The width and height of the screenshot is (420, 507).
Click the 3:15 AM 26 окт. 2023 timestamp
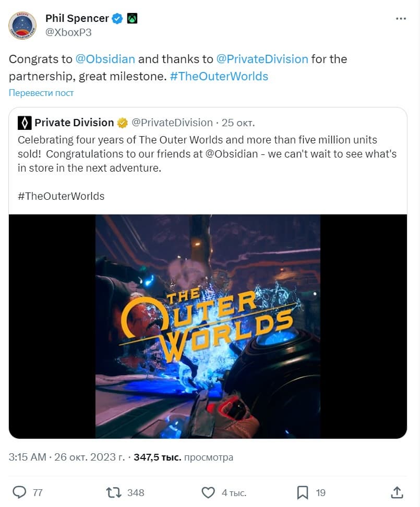point(67,457)
